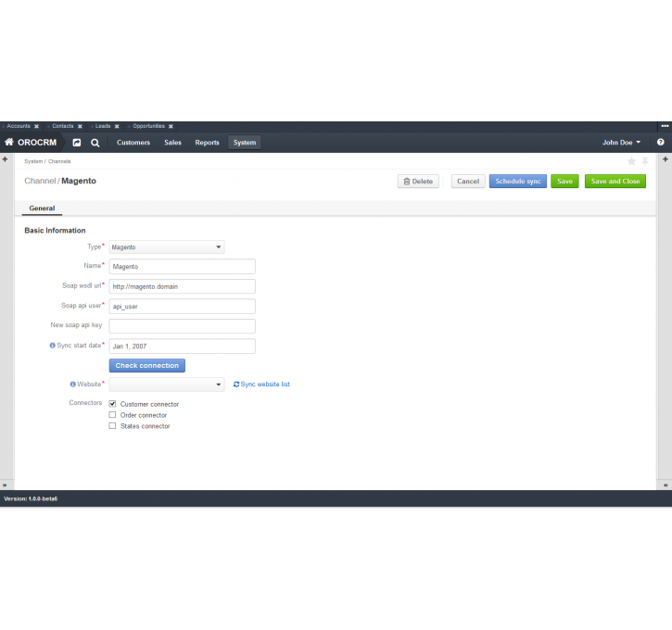Close the pinned Opportunities tab

(171, 126)
